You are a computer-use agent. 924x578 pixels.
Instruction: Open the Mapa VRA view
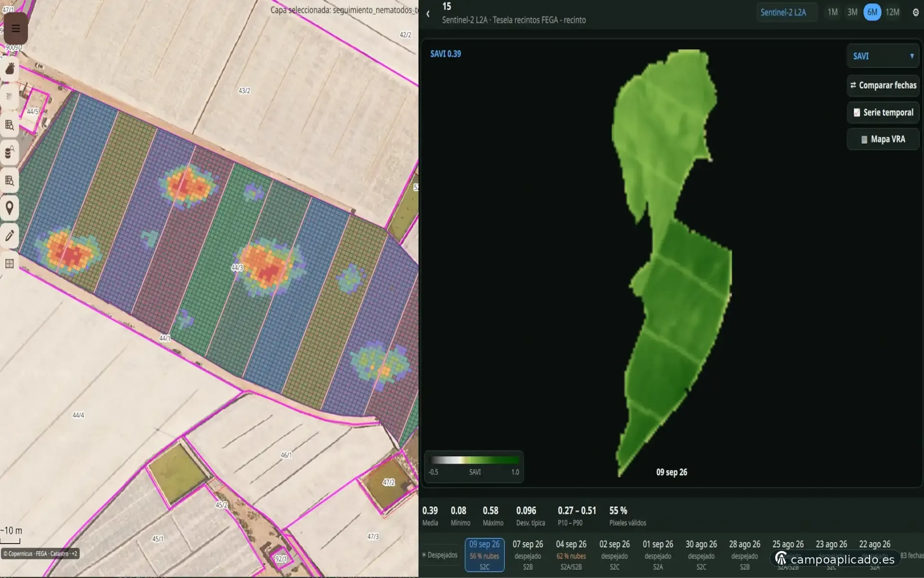883,139
